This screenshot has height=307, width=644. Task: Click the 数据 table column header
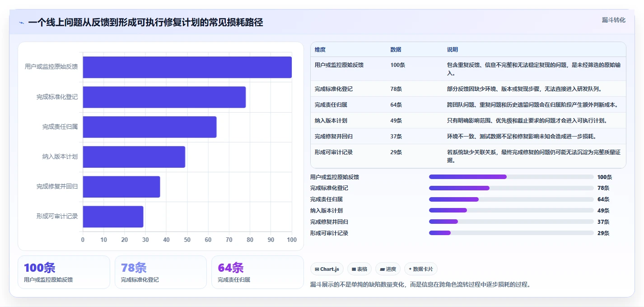tap(396, 50)
